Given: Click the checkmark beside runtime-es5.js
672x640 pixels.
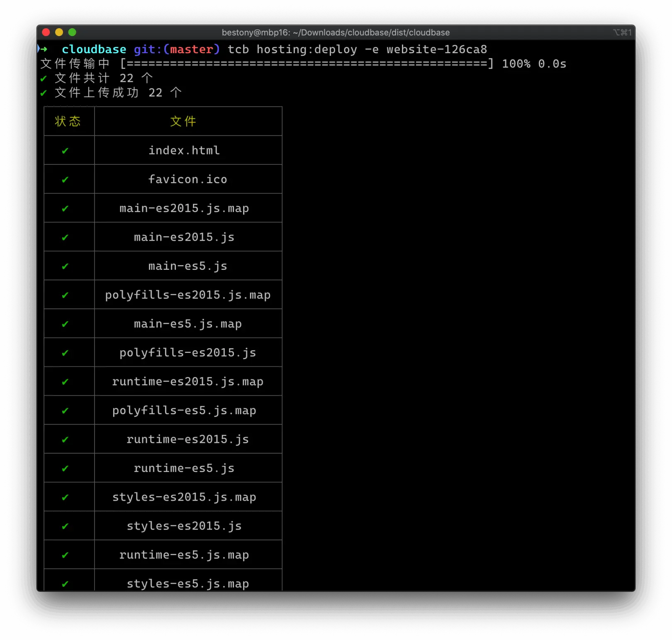Looking at the screenshot, I should 65,468.
